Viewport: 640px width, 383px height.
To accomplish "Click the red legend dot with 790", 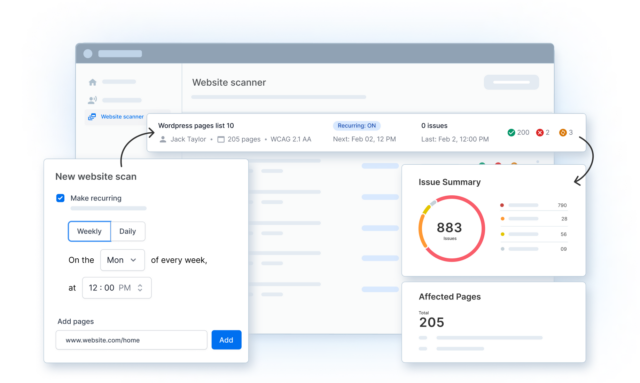I will (x=502, y=205).
